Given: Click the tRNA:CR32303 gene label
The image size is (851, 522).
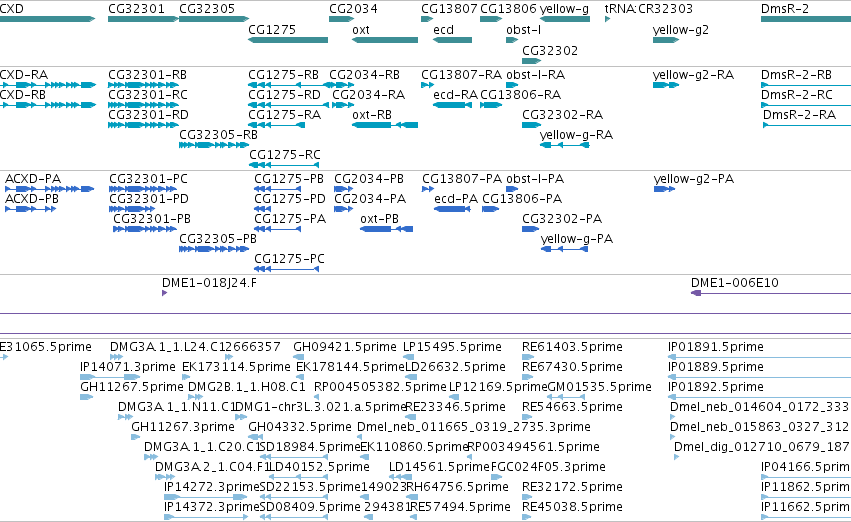Looking at the screenshot, I should coord(649,9).
